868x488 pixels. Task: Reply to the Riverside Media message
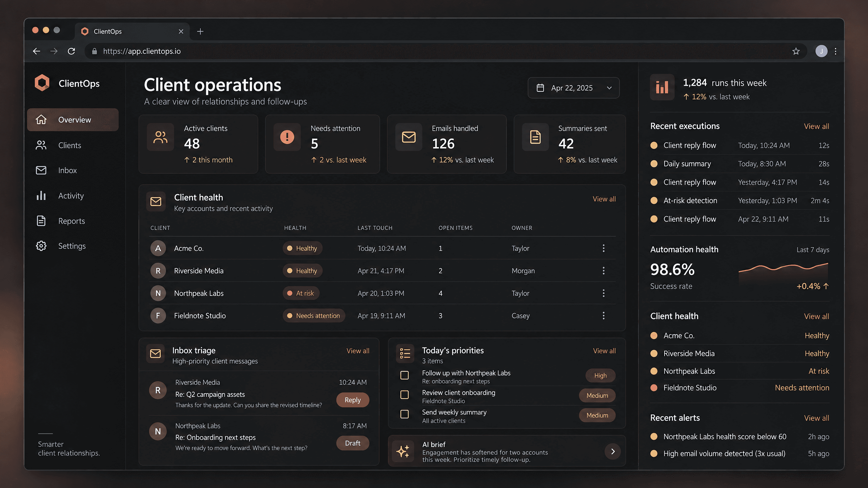coord(353,400)
